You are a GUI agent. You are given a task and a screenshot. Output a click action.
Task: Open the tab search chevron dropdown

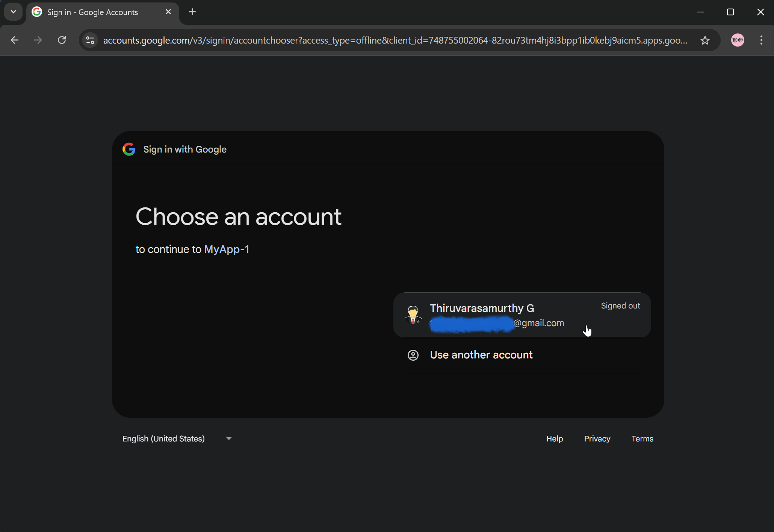click(14, 12)
